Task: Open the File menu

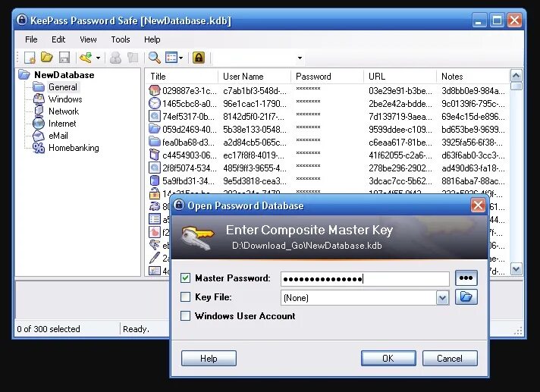Action: [x=31, y=39]
